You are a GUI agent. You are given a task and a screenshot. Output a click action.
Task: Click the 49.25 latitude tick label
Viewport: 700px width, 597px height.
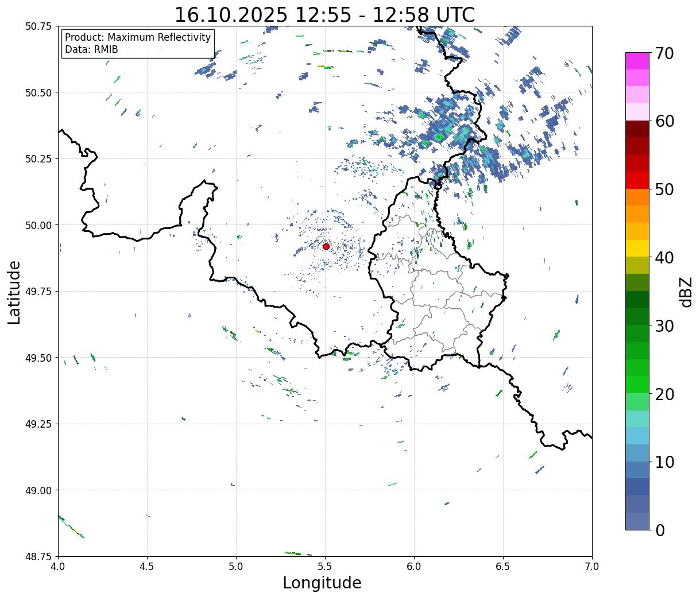tap(38, 424)
